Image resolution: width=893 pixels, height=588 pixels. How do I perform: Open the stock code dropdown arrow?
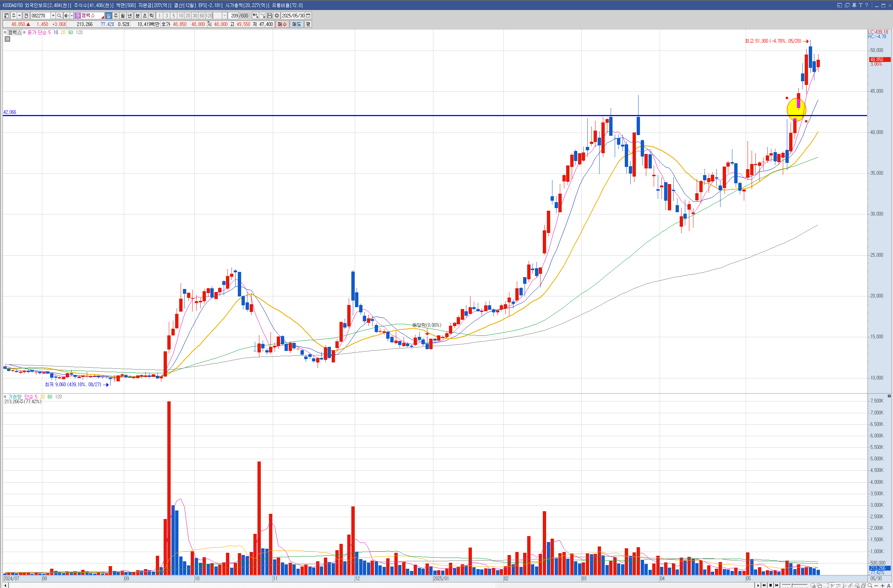(x=53, y=16)
